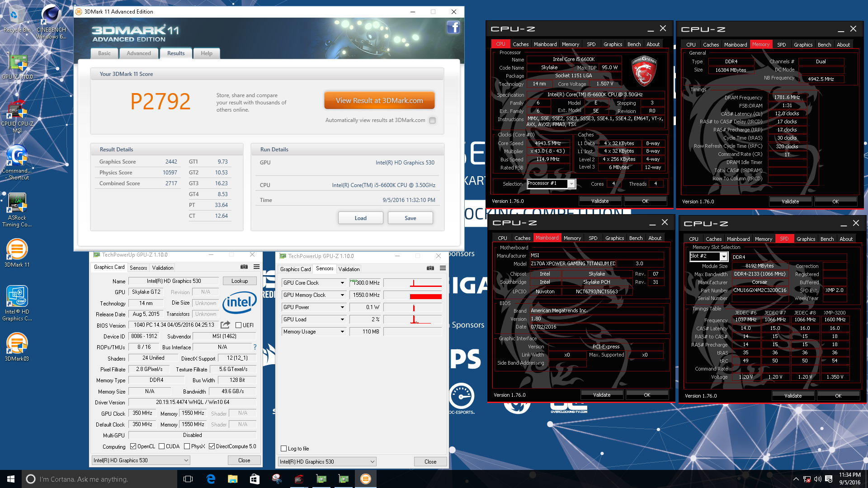Image resolution: width=868 pixels, height=488 pixels.
Task: Launch 3DMark03 desktop icon
Action: coord(17,347)
